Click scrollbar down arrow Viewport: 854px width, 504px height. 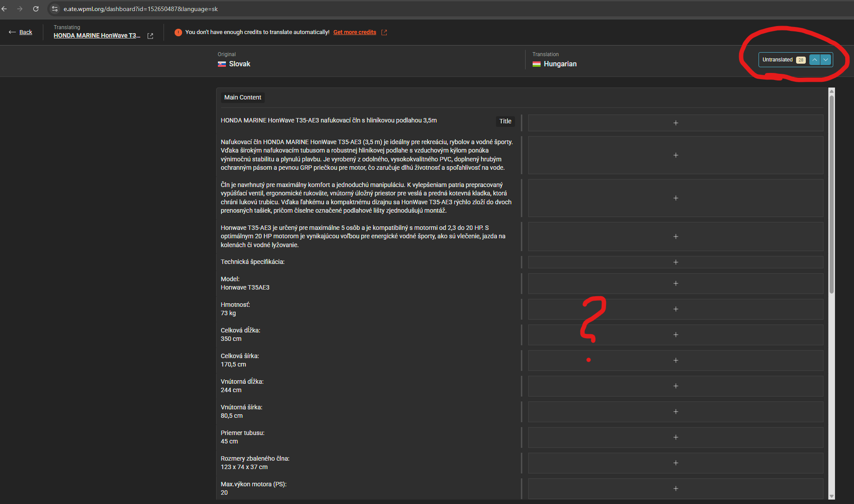click(x=831, y=496)
